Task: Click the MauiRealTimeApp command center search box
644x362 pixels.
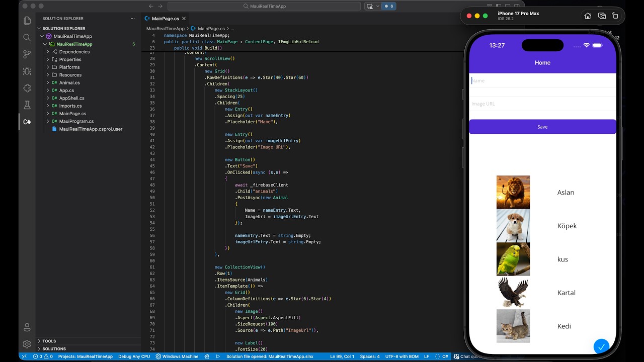Action: click(x=264, y=6)
